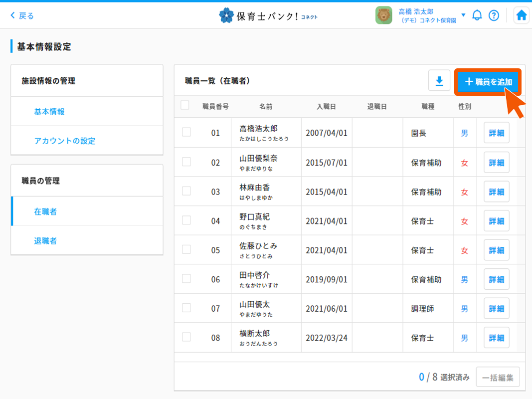This screenshot has height=399, width=532.
Task: Click the download staff list icon
Action: click(x=439, y=81)
